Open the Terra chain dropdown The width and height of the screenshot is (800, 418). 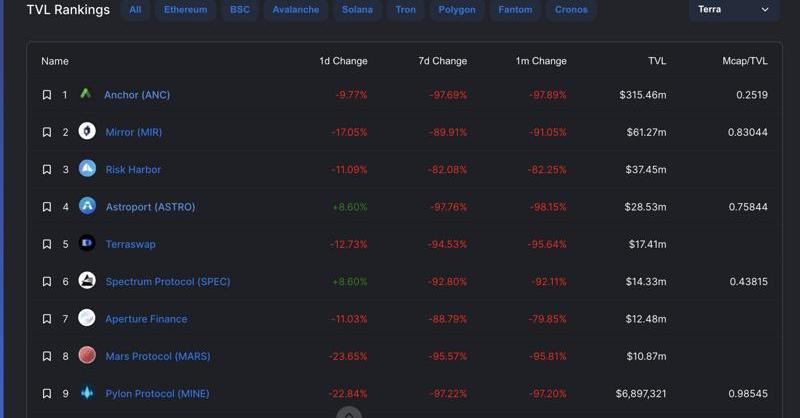coord(734,10)
